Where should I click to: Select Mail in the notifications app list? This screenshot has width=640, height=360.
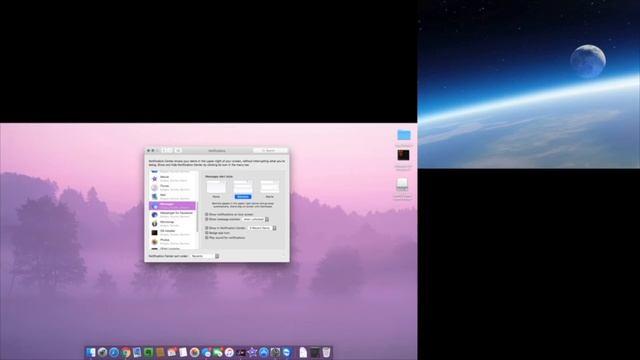point(173,197)
